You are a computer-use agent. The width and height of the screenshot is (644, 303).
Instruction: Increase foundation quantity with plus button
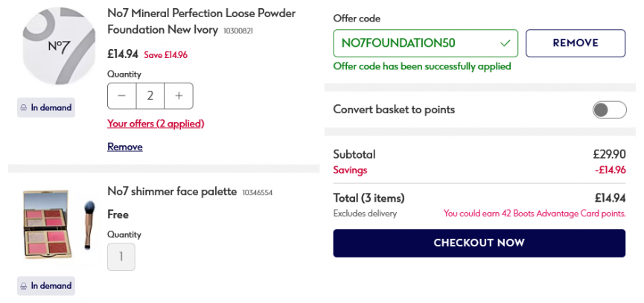click(179, 96)
